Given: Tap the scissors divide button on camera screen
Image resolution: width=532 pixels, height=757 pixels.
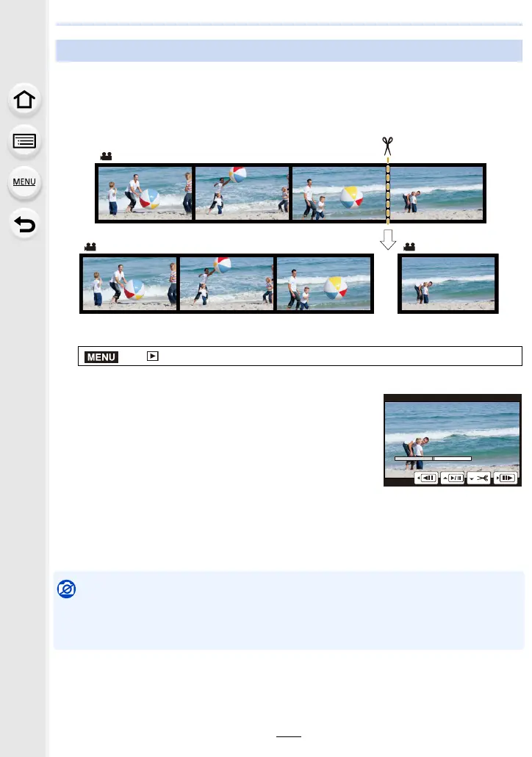Looking at the screenshot, I should 479,478.
